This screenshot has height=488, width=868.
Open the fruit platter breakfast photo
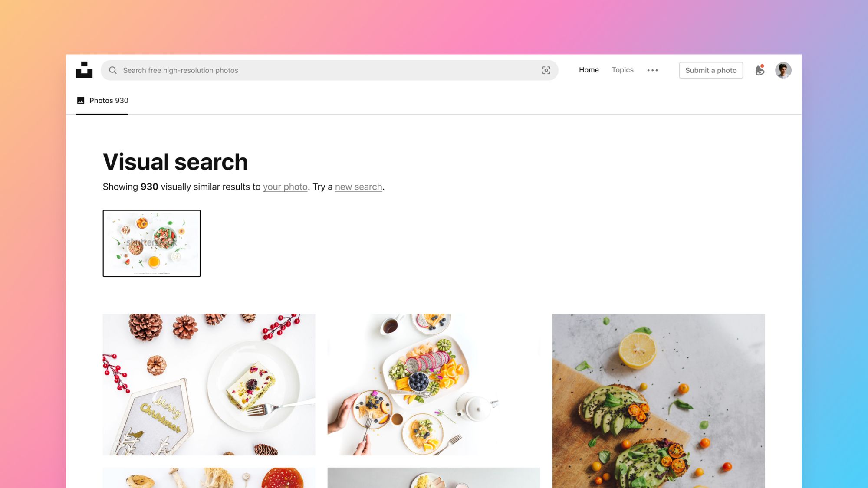[434, 384]
